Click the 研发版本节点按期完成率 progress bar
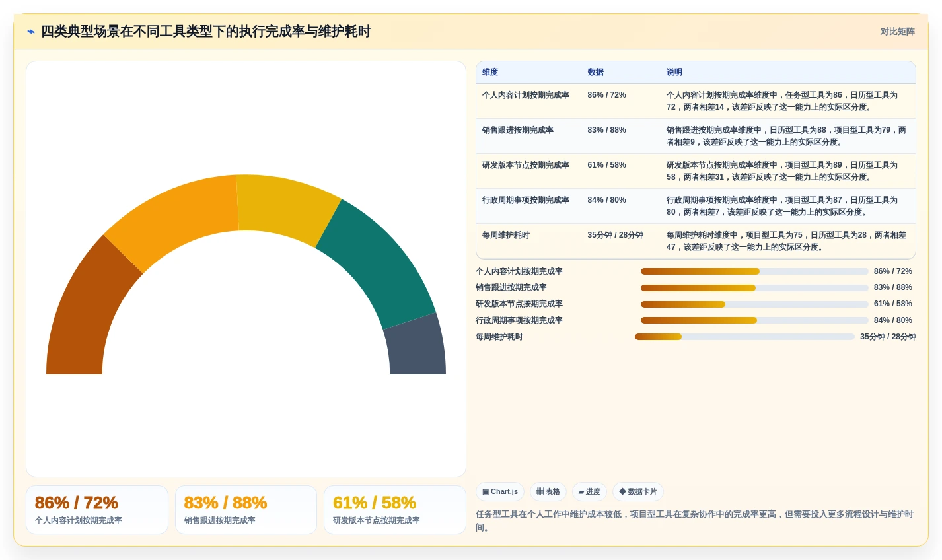Screen dimensions: 942x560 pos(754,304)
